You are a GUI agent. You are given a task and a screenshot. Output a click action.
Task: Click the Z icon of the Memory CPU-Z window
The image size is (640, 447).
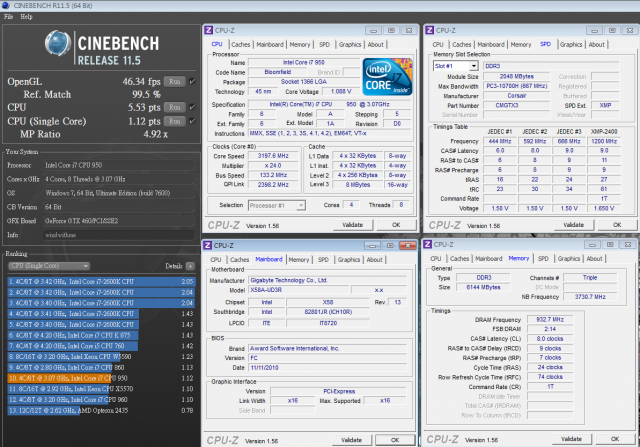(428, 244)
